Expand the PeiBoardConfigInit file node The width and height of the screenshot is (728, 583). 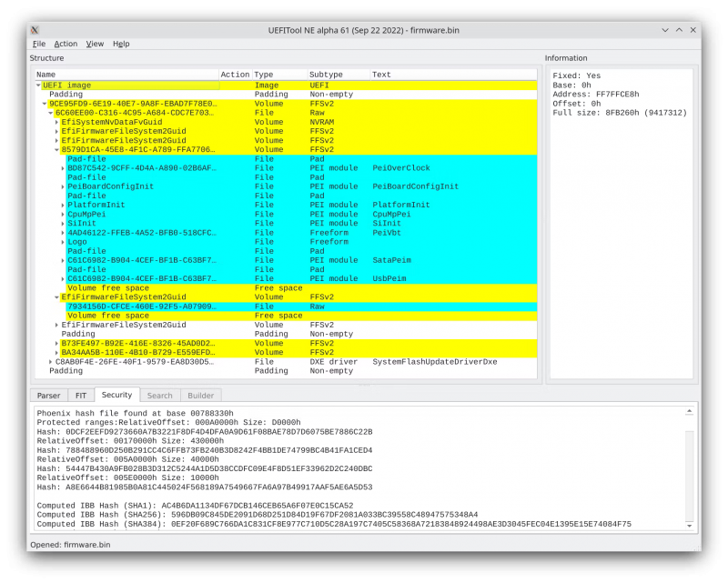tap(64, 186)
